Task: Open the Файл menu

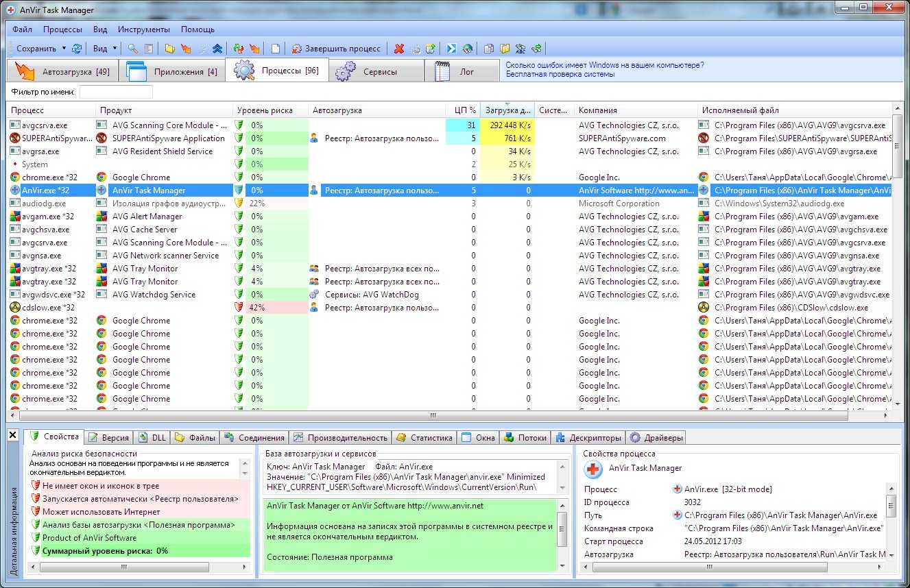Action: [22, 29]
